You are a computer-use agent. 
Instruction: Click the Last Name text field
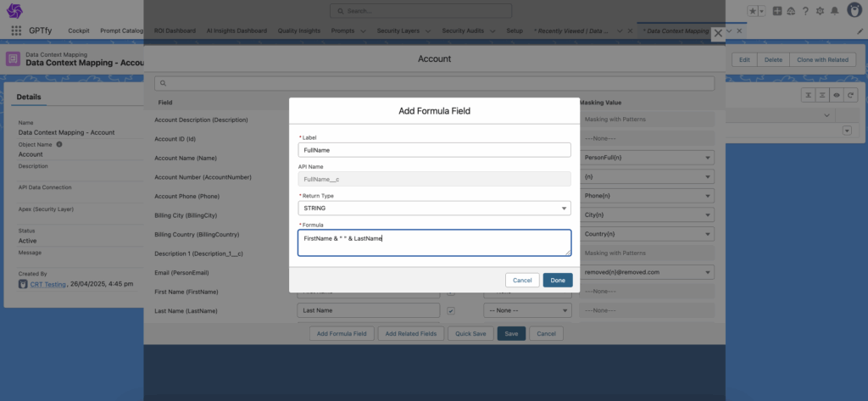368,311
